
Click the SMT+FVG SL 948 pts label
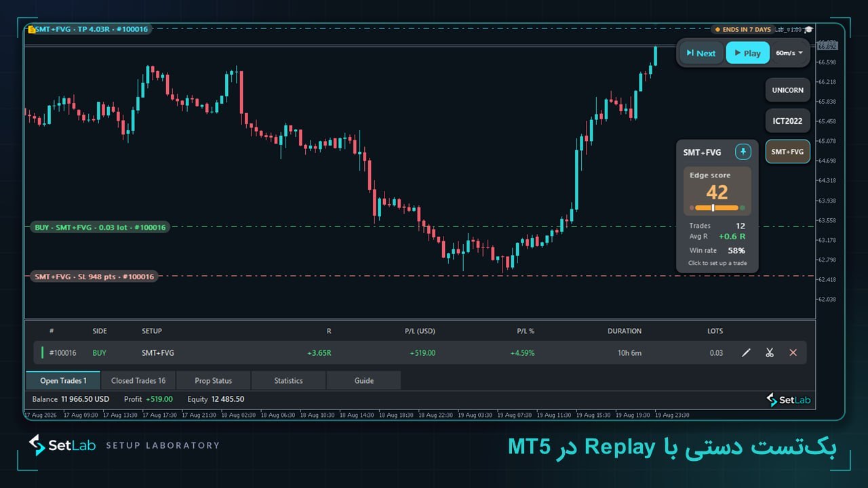point(94,277)
